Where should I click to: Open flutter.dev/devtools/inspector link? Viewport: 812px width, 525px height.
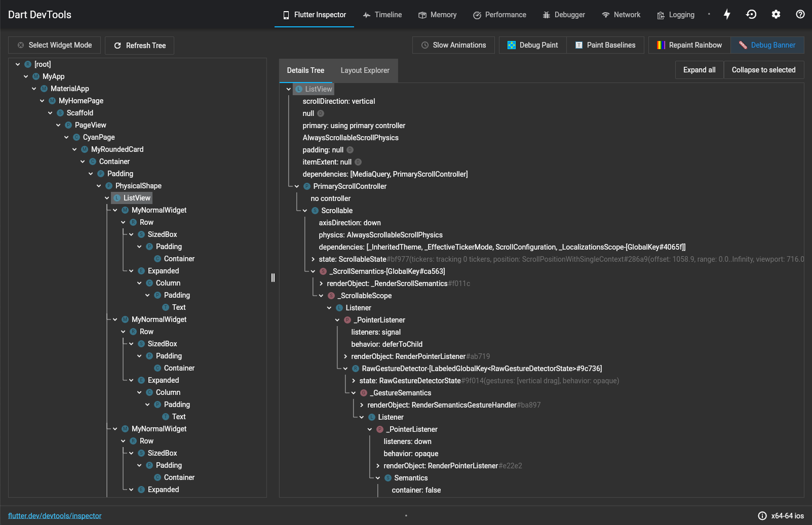click(x=55, y=516)
